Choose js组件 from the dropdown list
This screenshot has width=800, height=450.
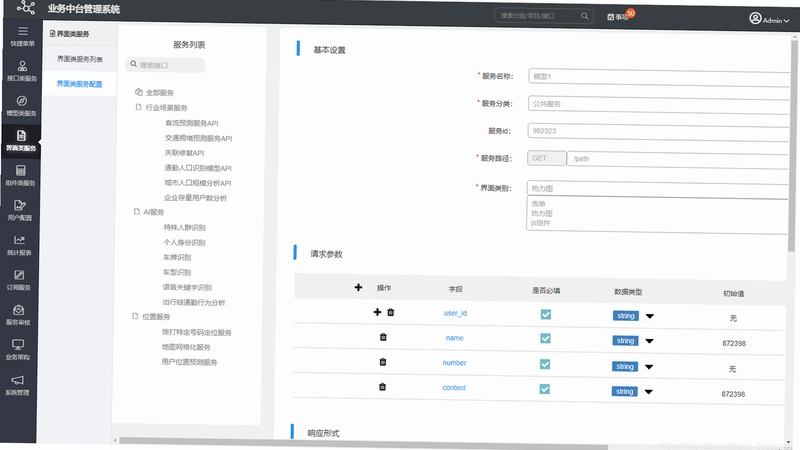[540, 223]
